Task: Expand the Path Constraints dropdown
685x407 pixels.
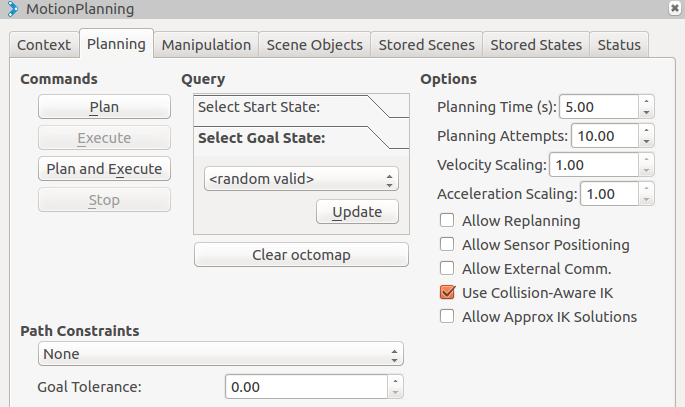Action: point(220,354)
